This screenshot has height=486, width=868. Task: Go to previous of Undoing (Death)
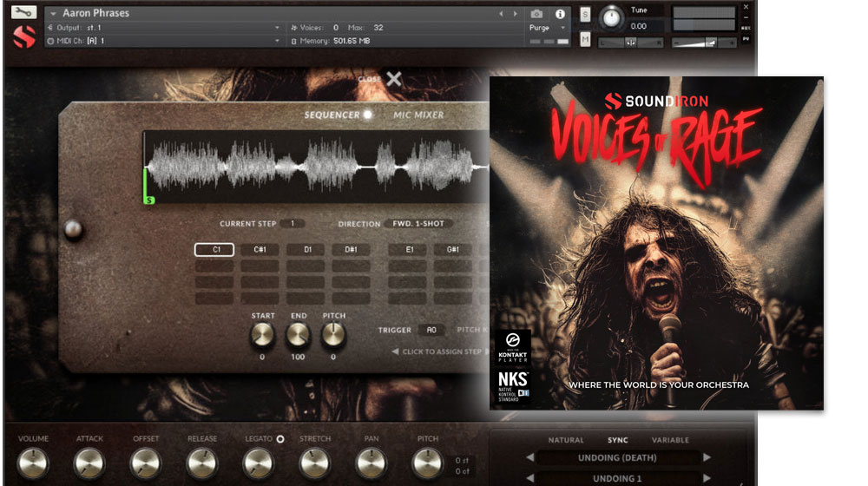tap(529, 457)
